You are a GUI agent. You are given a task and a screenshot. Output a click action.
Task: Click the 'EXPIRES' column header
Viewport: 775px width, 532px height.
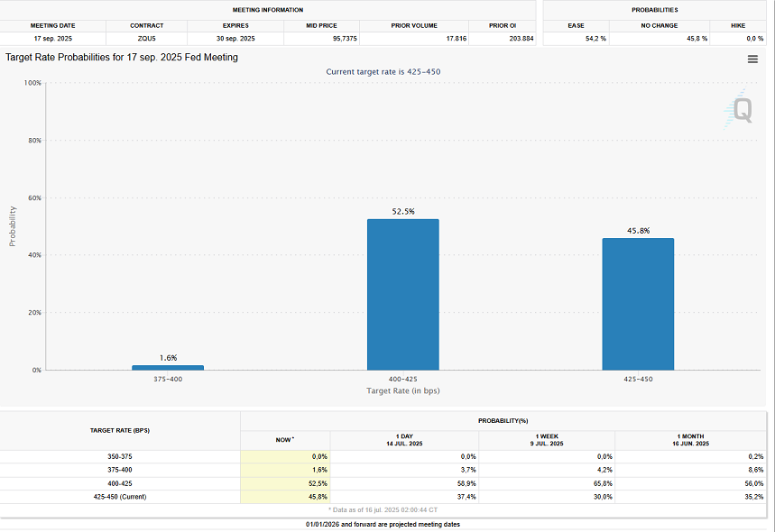235,25
